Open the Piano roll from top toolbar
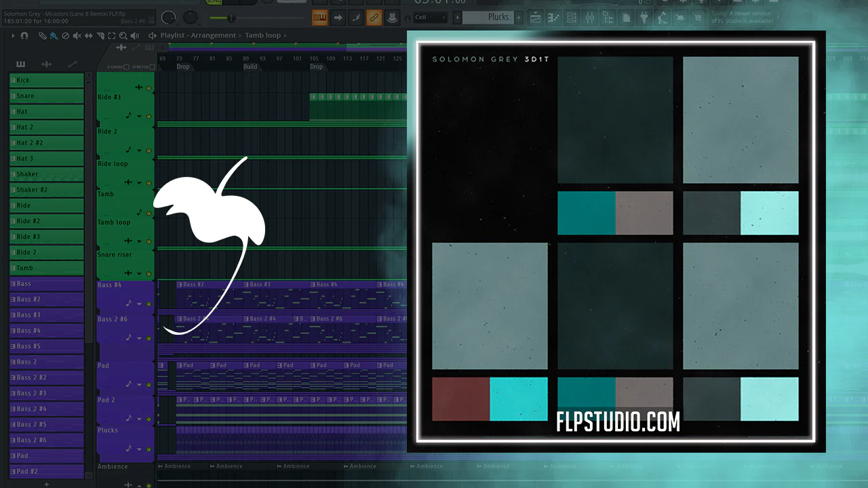Screen dimensions: 868x488 [554, 18]
